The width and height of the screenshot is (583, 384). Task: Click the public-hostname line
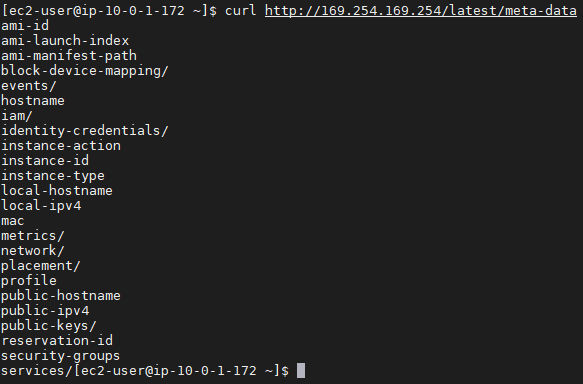[x=61, y=296]
